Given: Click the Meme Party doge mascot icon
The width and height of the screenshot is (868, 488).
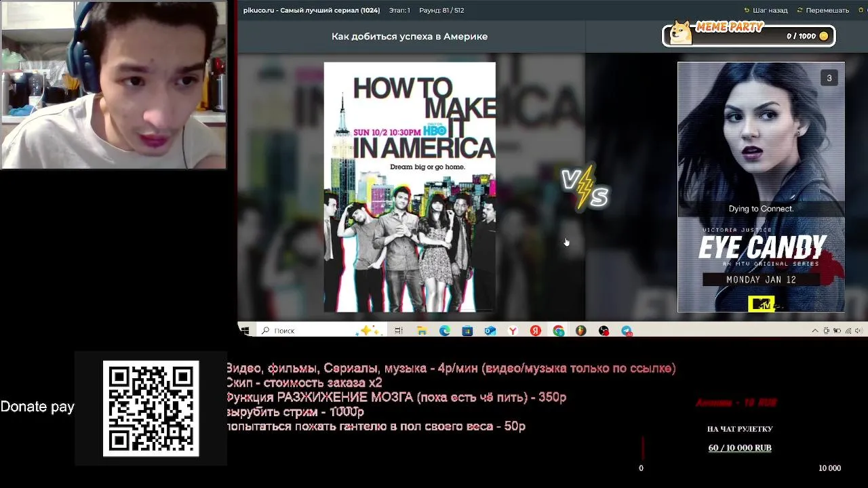Looking at the screenshot, I should point(681,33).
